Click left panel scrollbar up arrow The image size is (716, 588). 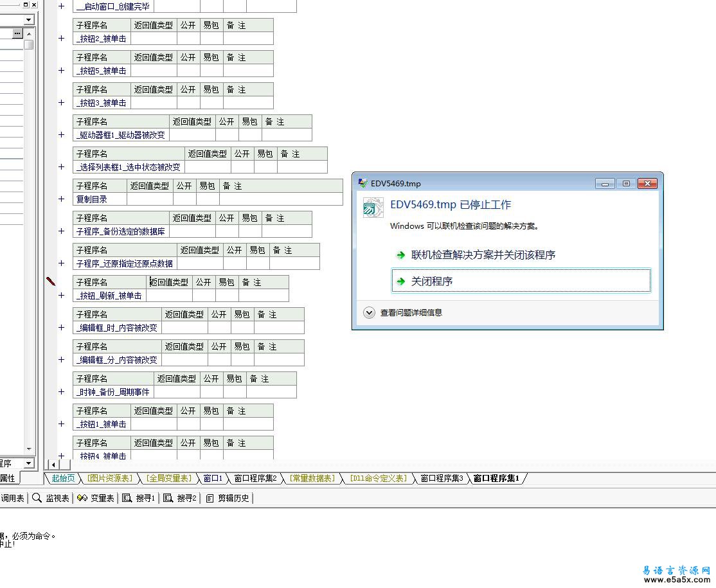[x=29, y=34]
